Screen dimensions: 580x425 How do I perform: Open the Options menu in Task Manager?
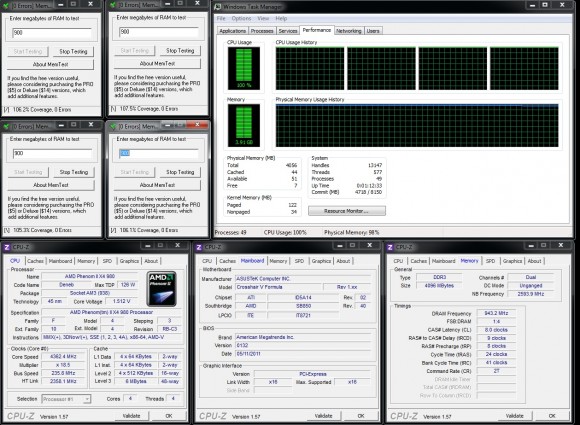pos(241,18)
